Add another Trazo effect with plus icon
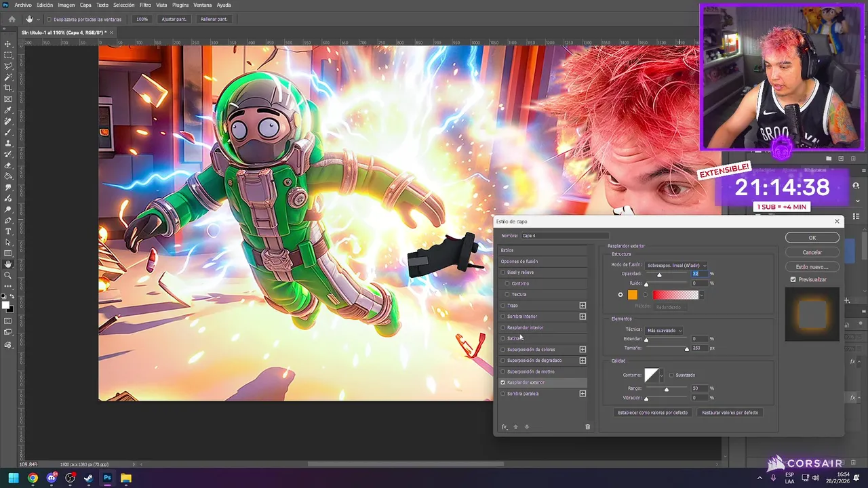The width and height of the screenshot is (868, 488). 583,306
